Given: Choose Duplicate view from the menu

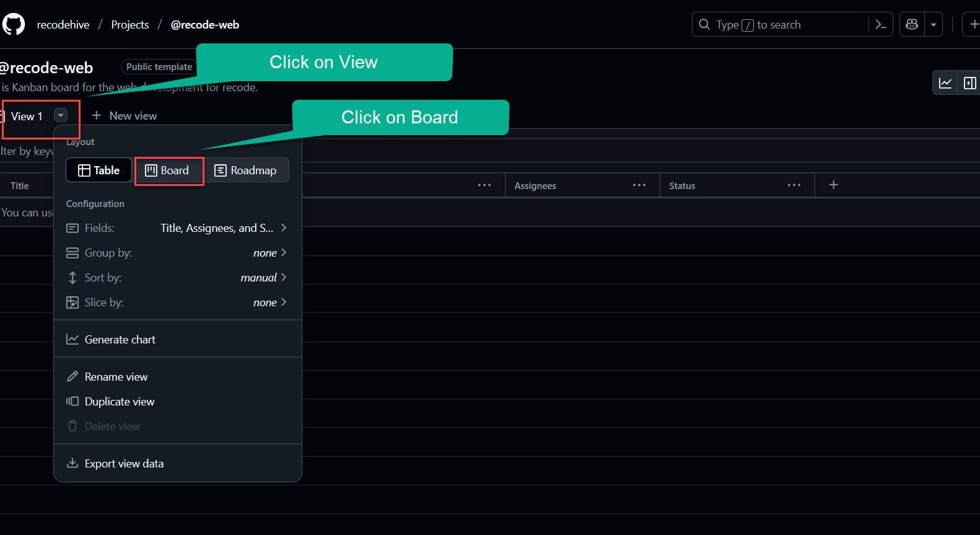Looking at the screenshot, I should point(178,402).
